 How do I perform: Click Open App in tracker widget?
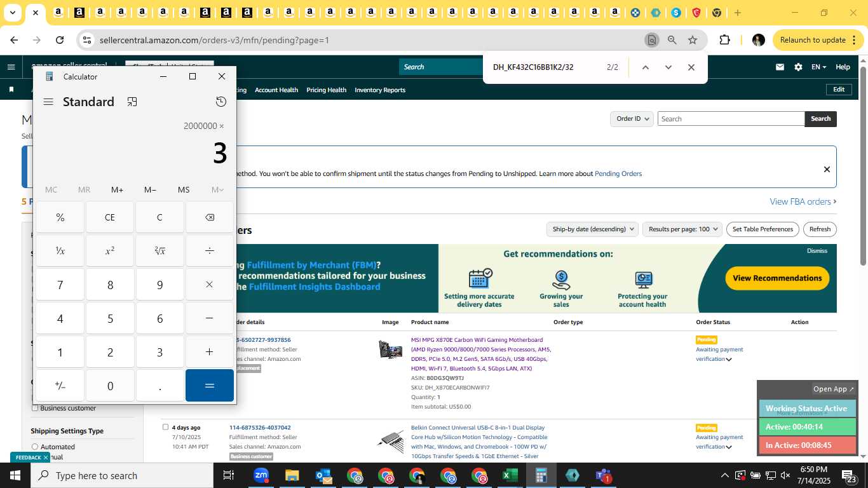click(834, 389)
